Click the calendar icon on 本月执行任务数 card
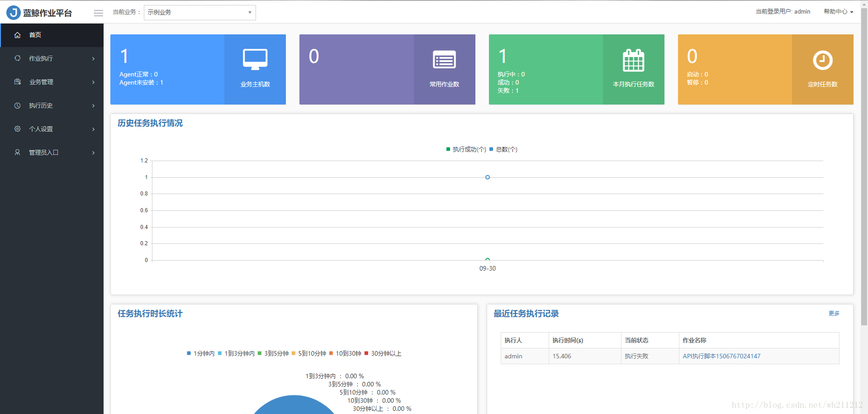The height and width of the screenshot is (414, 868). pyautogui.click(x=633, y=60)
